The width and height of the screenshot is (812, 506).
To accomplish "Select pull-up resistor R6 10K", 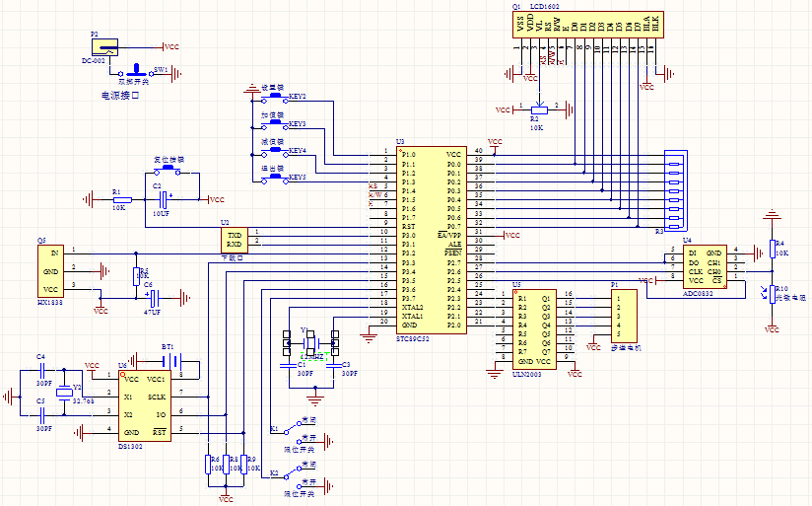I will pos(208,464).
